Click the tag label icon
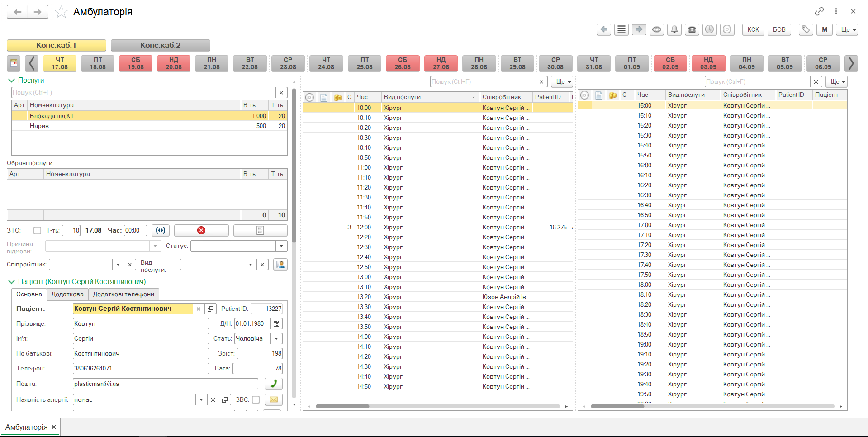Image resolution: width=868 pixels, height=437 pixels. pos(805,29)
